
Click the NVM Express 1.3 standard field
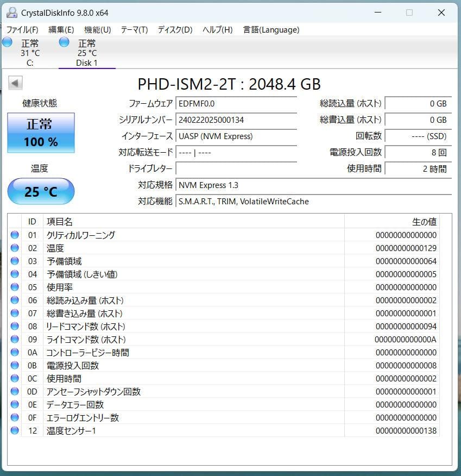(x=314, y=185)
